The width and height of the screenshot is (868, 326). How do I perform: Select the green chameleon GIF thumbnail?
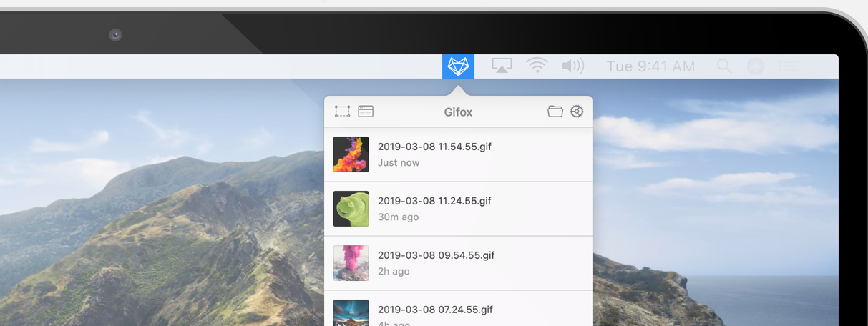351,209
